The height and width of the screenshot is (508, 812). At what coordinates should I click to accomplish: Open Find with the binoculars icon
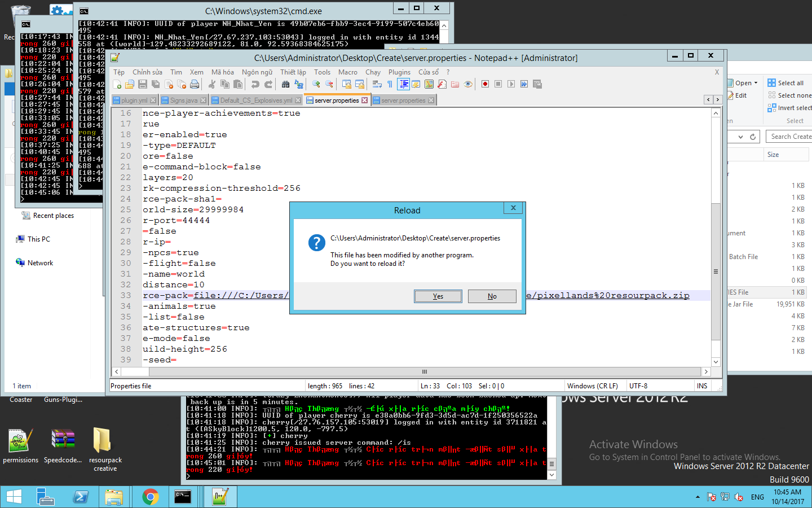pos(285,84)
